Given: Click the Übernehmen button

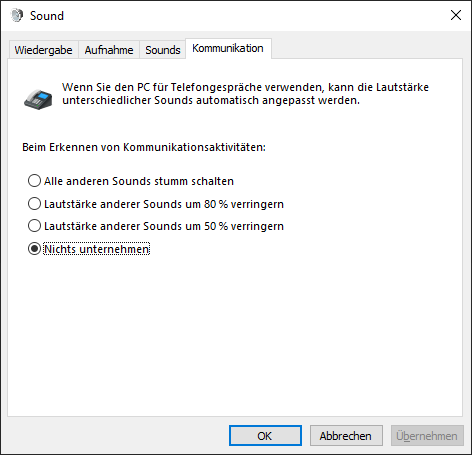Looking at the screenshot, I should coord(427,436).
